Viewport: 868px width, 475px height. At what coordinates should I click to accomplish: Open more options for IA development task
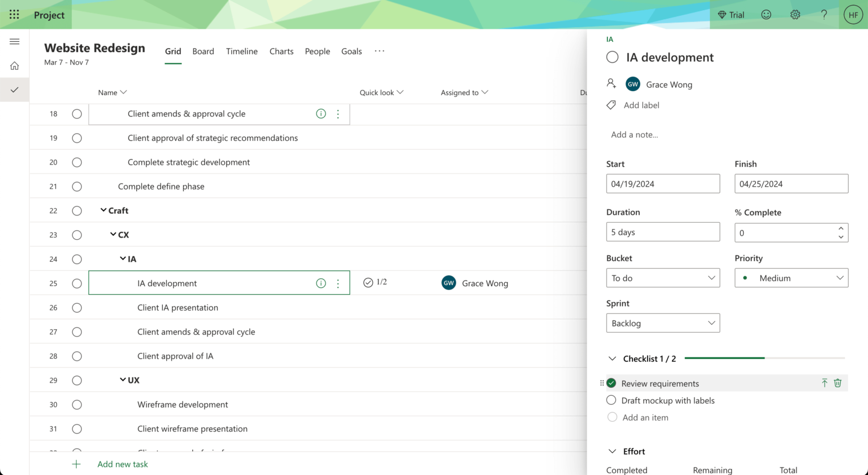coord(338,283)
